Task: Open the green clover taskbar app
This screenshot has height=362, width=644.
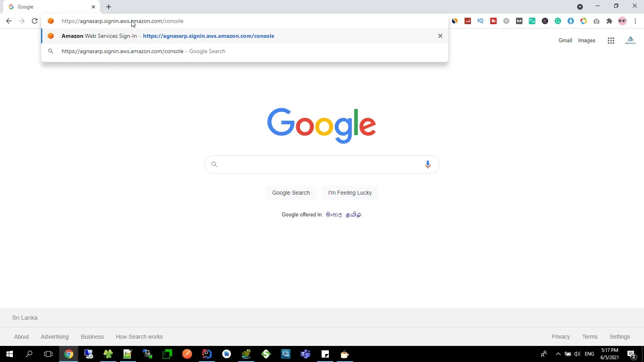Action: (x=108, y=354)
